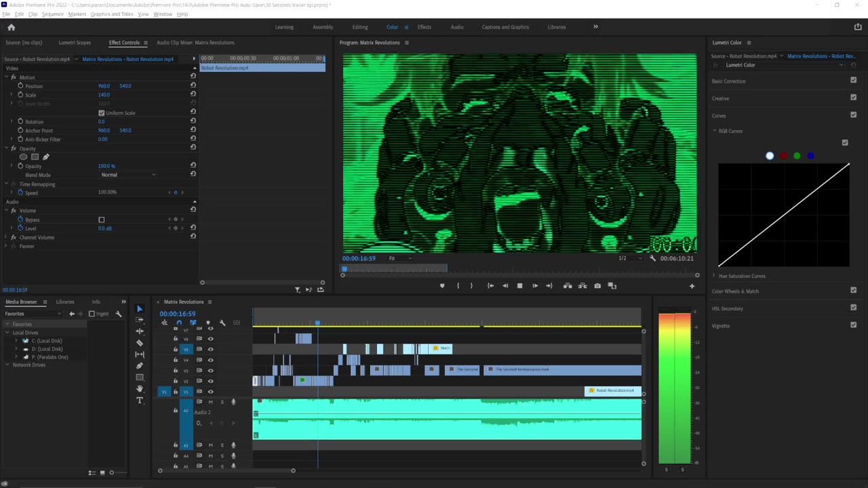
Task: Open the Fit zoom level dropdown
Action: 400,258
